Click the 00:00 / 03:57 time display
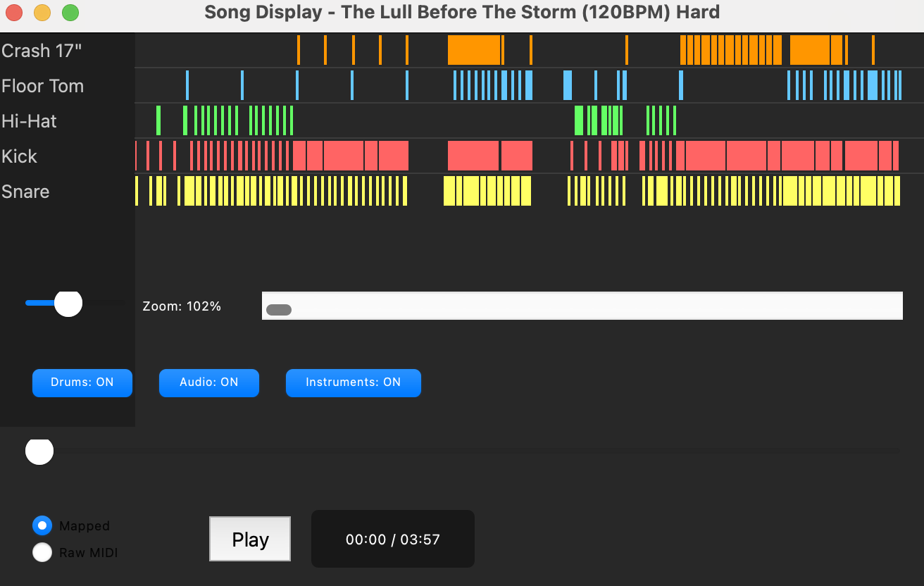924x586 pixels. click(393, 540)
